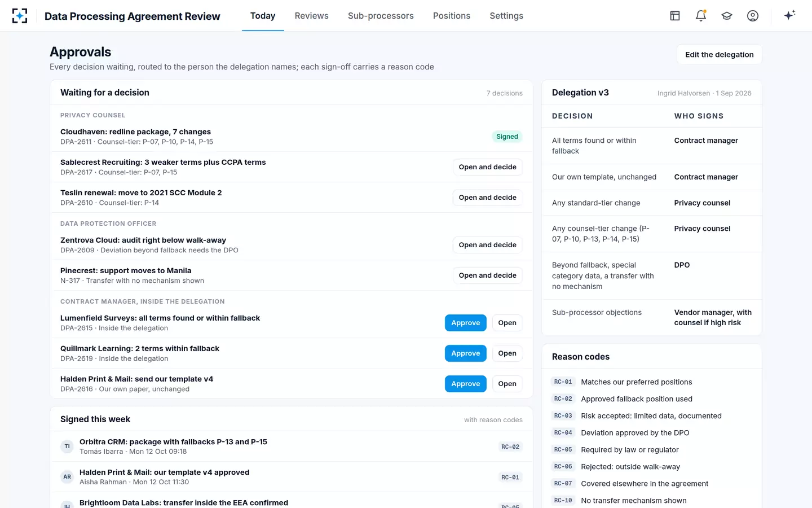Screen dimensions: 812x508
Task: Click RC-01 Matches our preferred positions
Action: coord(651,382)
